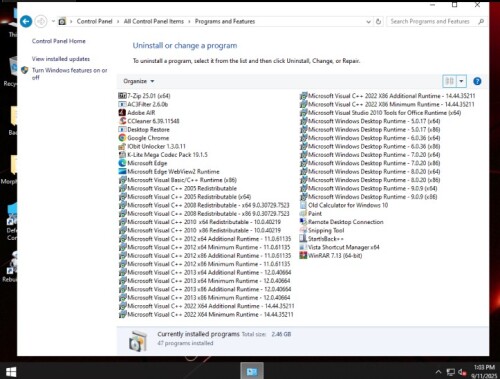Viewport: 500px width, 379px height.
Task: Click the Adobe AIR icon
Action: click(122, 113)
